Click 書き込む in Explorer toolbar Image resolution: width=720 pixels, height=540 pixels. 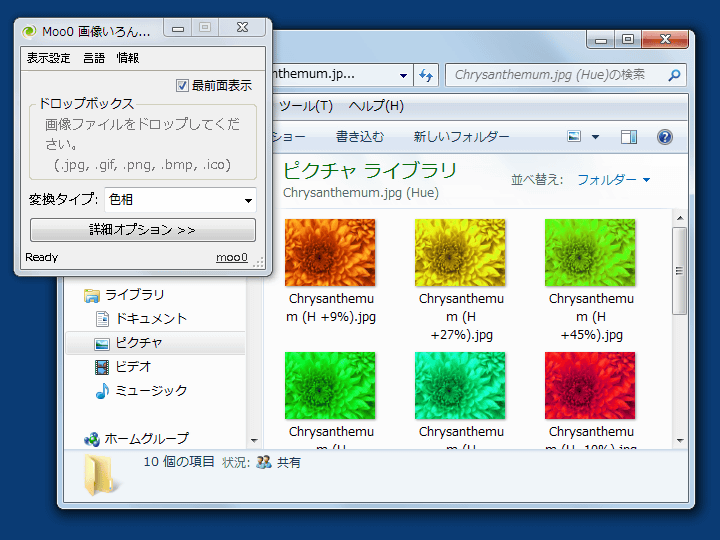coord(360,137)
